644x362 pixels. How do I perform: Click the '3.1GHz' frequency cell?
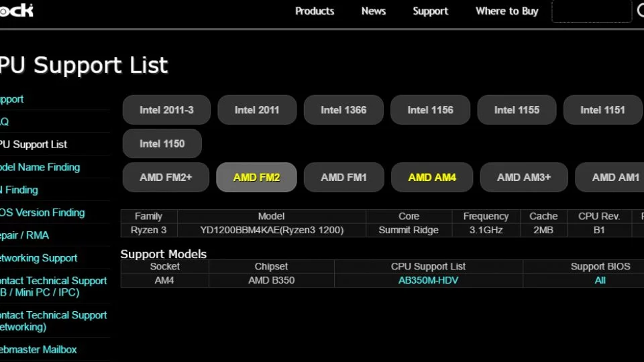click(x=486, y=230)
